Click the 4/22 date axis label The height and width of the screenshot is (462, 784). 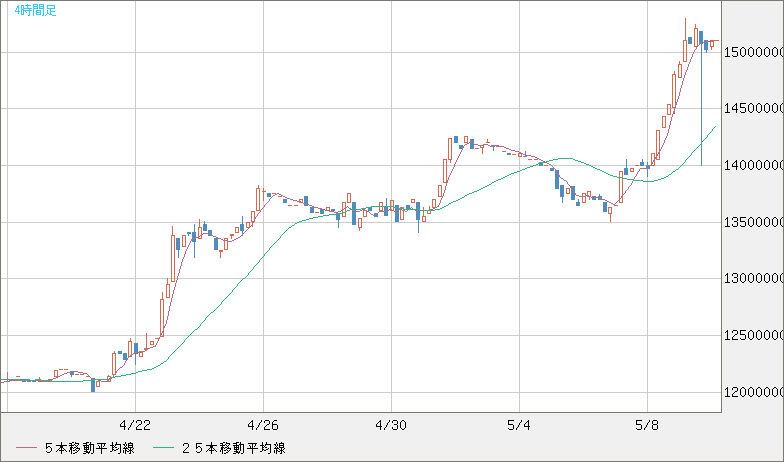pyautogui.click(x=135, y=426)
